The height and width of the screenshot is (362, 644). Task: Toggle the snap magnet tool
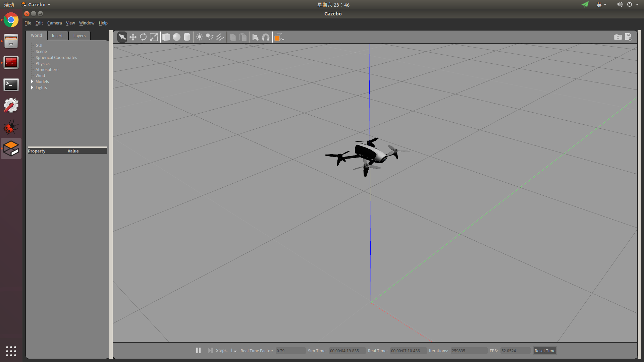click(x=266, y=37)
